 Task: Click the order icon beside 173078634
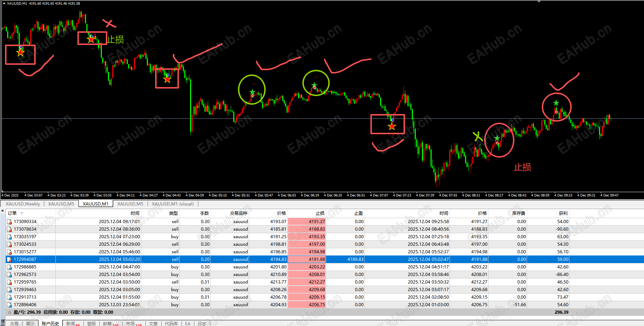(x=10, y=229)
